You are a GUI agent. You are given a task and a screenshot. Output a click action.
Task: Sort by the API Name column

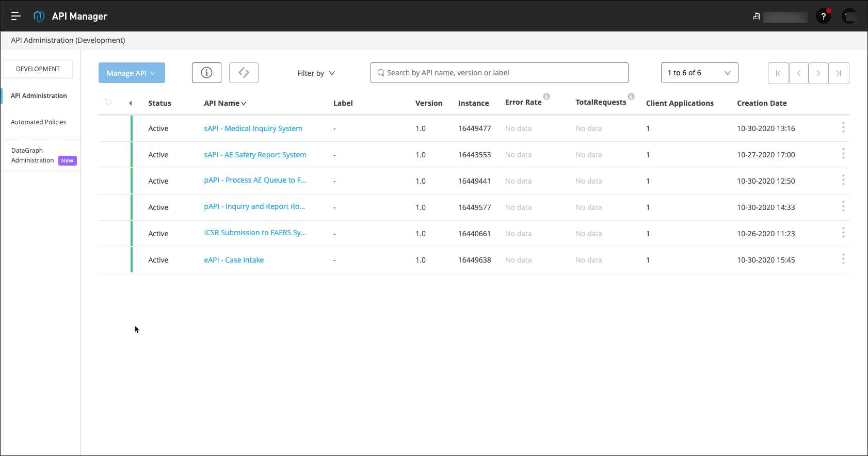224,103
